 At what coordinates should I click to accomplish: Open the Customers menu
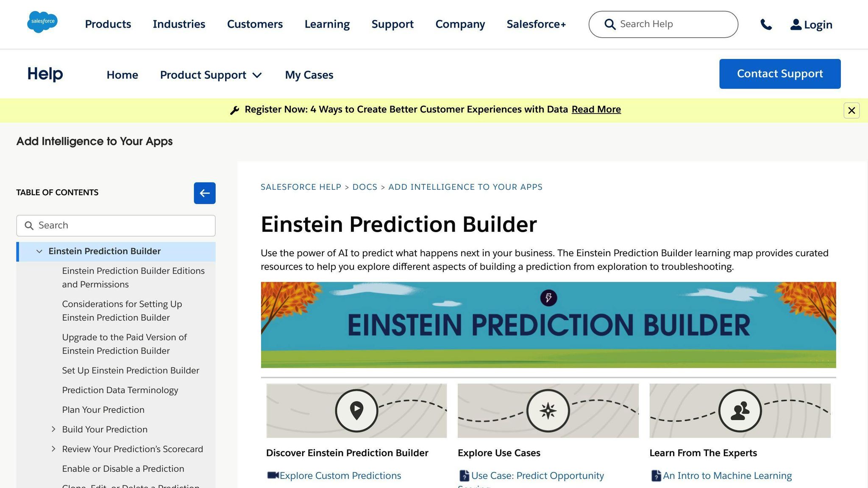tap(255, 24)
